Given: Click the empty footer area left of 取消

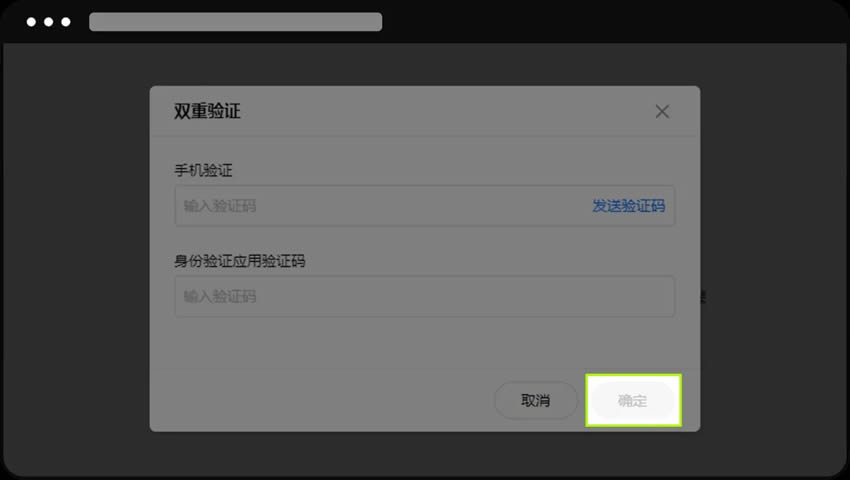Looking at the screenshot, I should tap(320, 401).
